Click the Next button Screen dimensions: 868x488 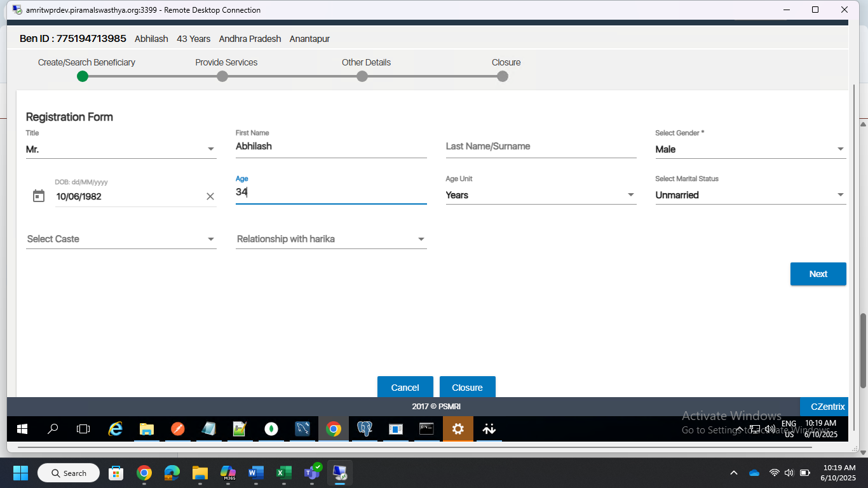(818, 274)
